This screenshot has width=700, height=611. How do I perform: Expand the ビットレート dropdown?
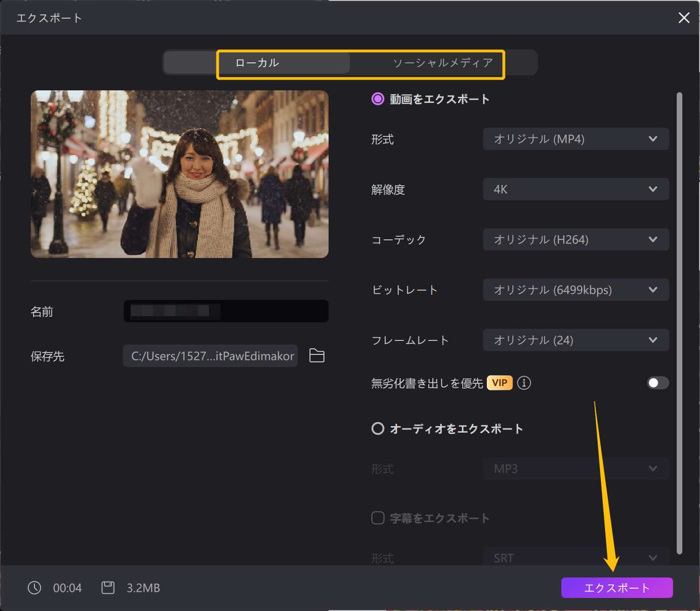click(x=576, y=290)
